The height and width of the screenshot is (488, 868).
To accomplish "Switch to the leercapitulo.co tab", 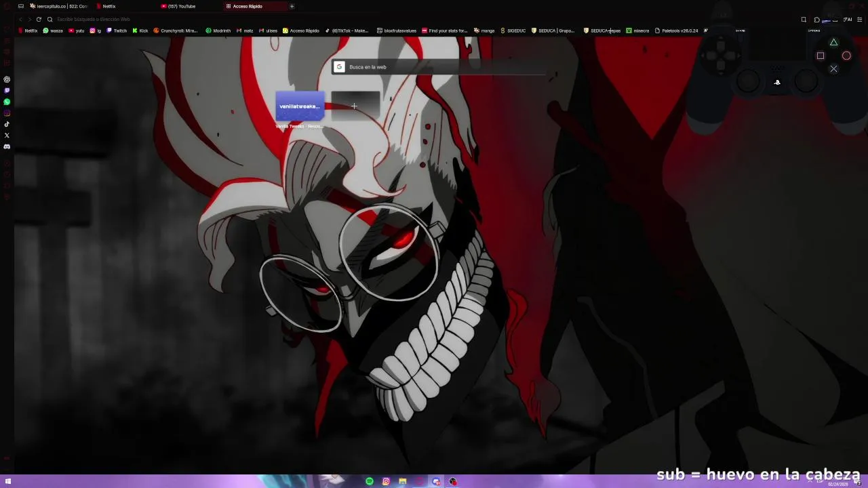I will coord(58,6).
